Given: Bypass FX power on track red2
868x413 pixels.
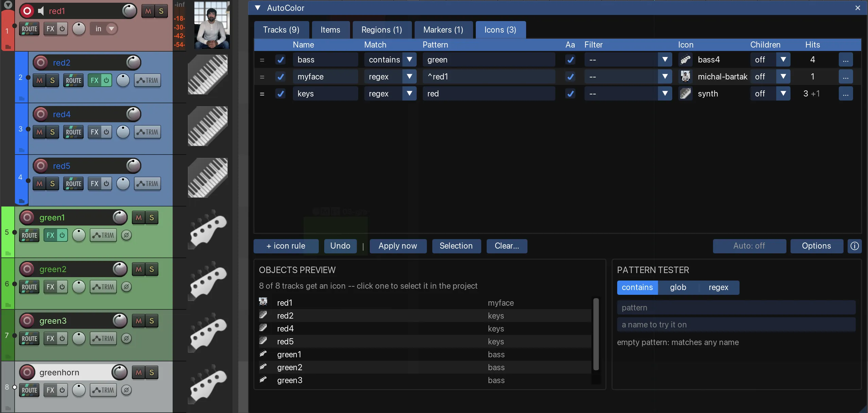Looking at the screenshot, I should tap(106, 80).
